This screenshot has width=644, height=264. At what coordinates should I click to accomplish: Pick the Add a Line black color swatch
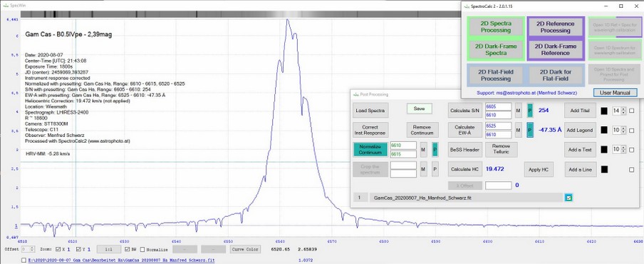(604, 169)
